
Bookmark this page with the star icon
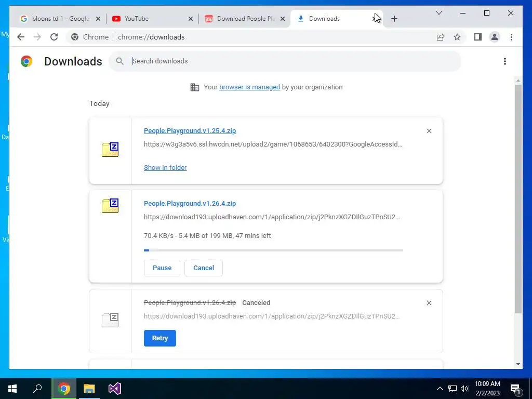457,37
